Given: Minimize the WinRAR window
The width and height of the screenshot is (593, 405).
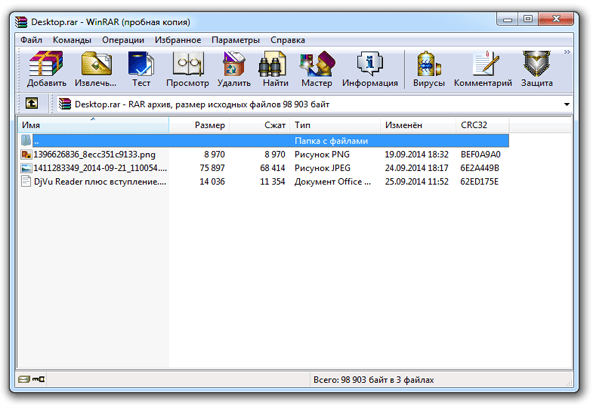Looking at the screenshot, I should pos(508,19).
